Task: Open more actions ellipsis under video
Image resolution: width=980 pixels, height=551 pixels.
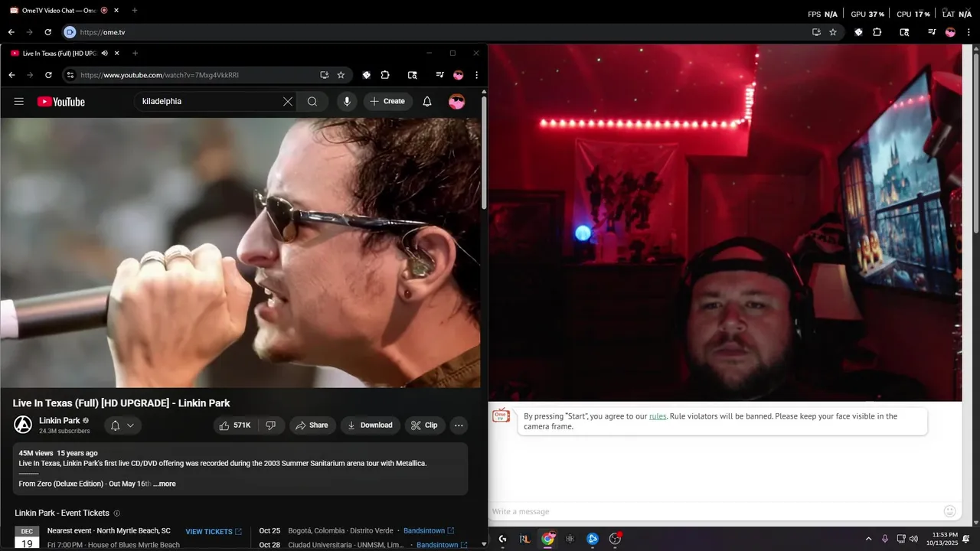Action: [x=459, y=425]
